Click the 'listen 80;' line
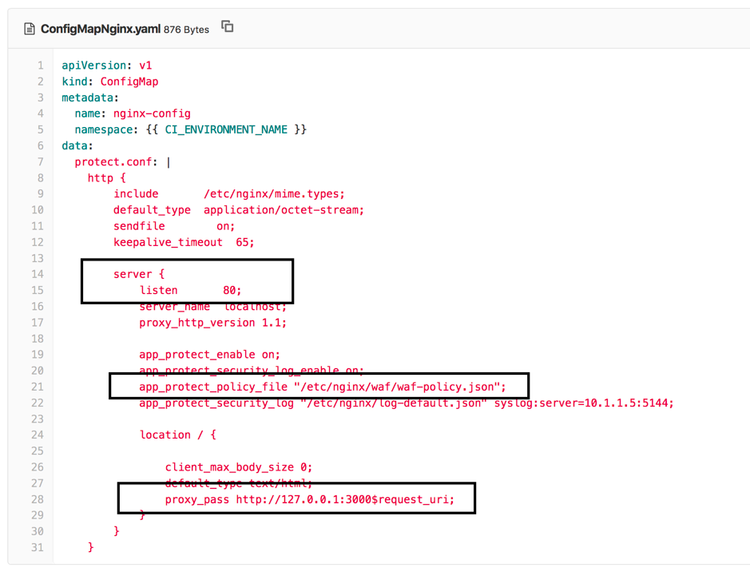Screen dimensions: 750x572 [x=190, y=290]
